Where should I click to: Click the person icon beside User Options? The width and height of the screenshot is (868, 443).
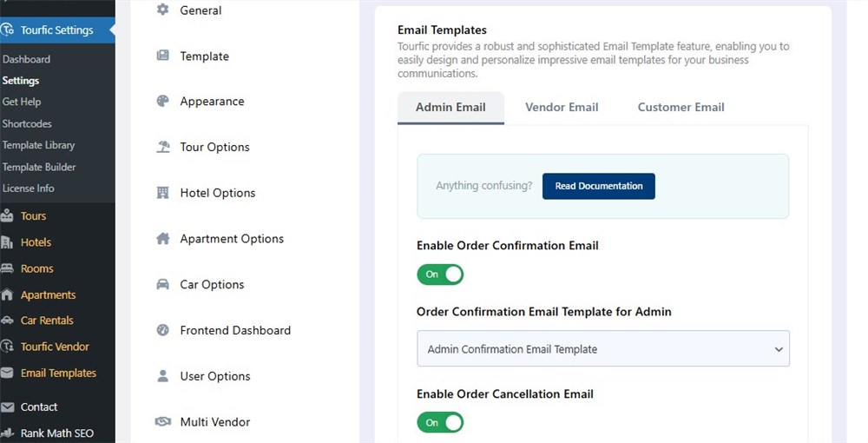tap(162, 376)
